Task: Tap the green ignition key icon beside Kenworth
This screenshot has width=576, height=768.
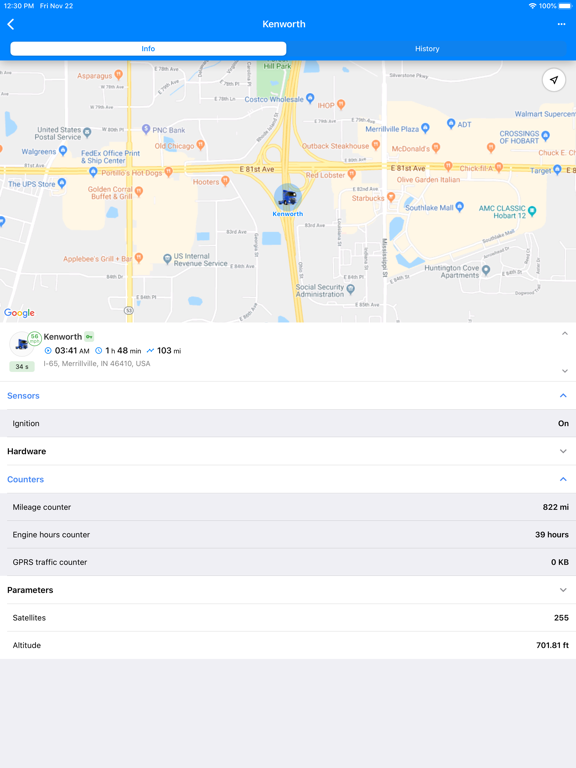Action: tap(89, 336)
